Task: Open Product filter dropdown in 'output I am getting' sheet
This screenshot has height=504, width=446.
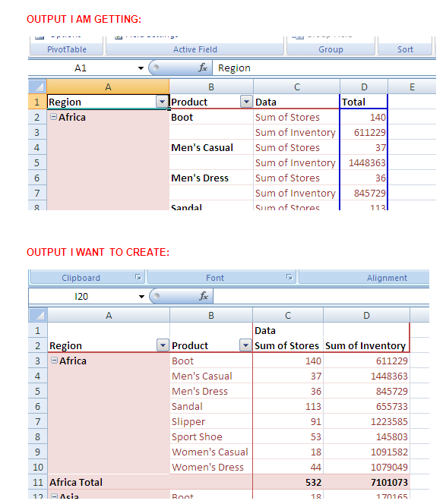Action: [246, 102]
